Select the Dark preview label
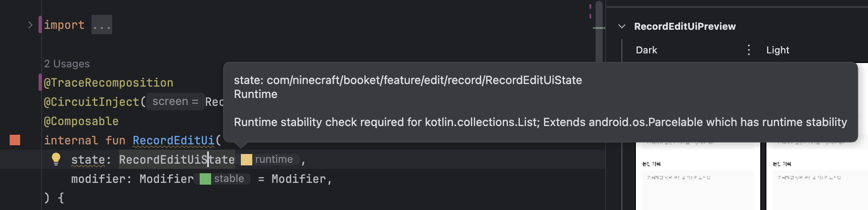Image resolution: width=868 pixels, height=210 pixels. [x=646, y=50]
